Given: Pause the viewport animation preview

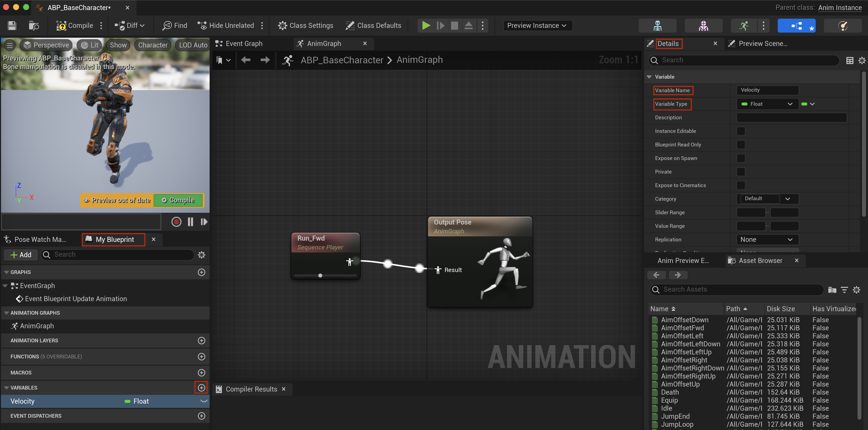Looking at the screenshot, I should point(190,222).
